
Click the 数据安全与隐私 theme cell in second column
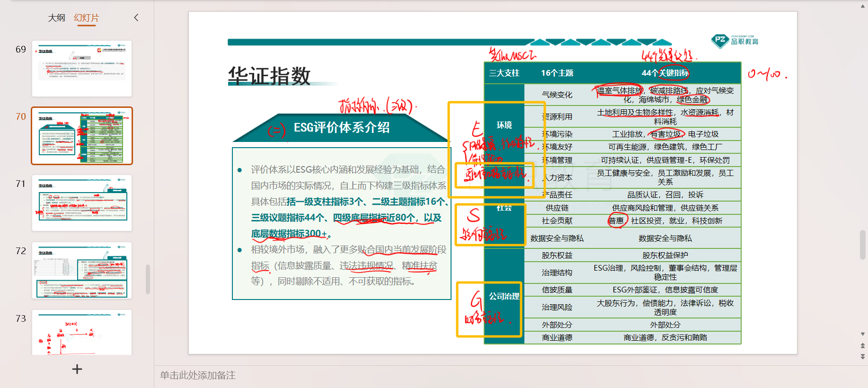(557, 238)
